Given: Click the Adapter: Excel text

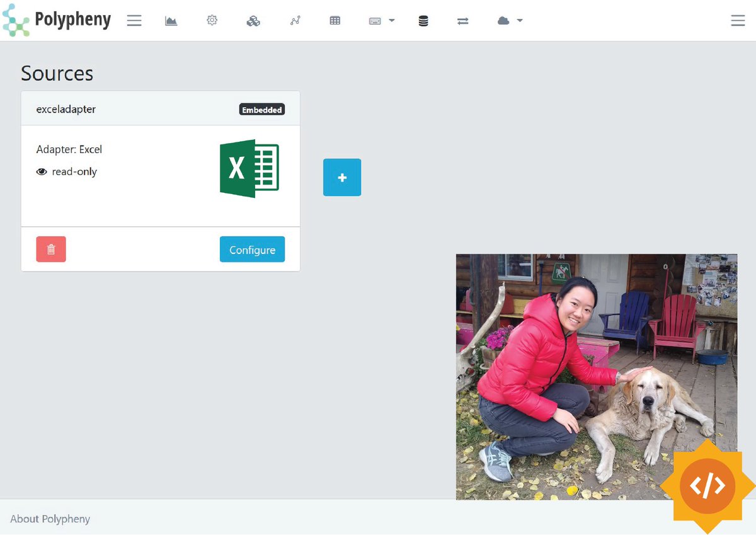Looking at the screenshot, I should coord(69,149).
